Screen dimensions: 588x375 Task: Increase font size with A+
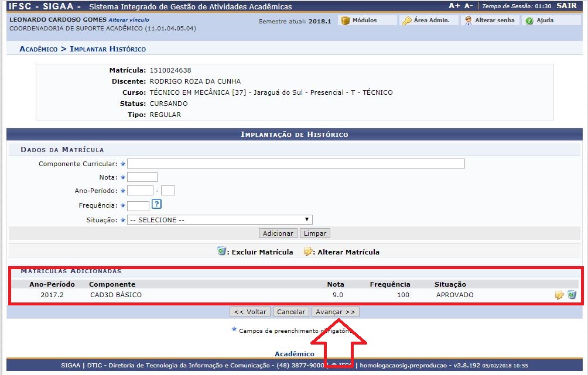point(454,6)
